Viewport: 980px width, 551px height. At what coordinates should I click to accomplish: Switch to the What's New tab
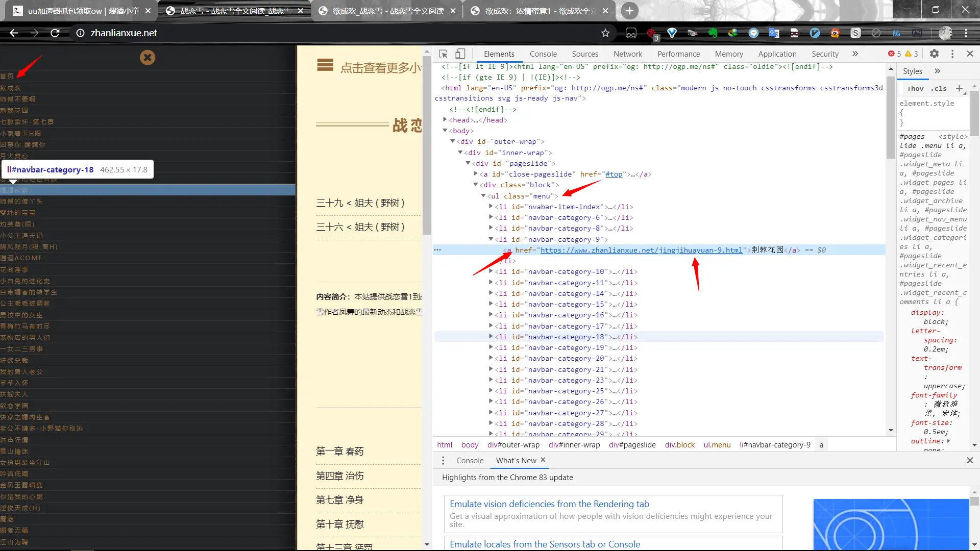coord(516,460)
